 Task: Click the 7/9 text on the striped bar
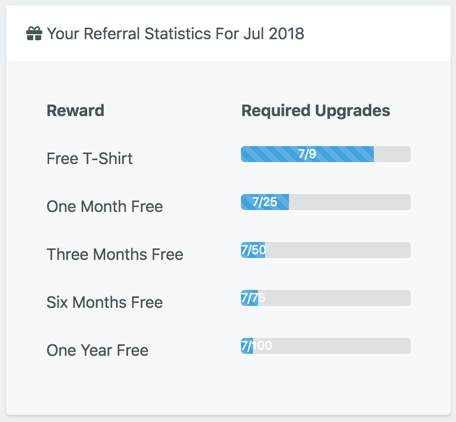(x=307, y=154)
